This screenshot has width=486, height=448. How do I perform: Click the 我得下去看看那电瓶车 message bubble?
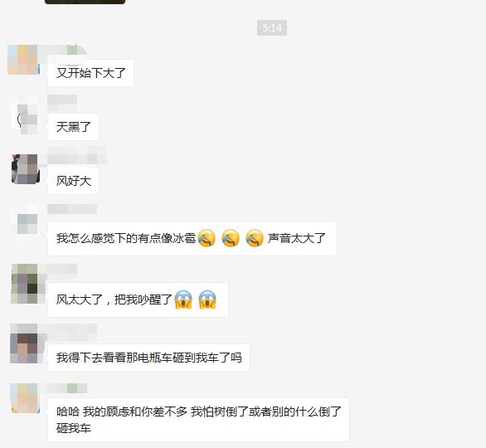tap(148, 358)
